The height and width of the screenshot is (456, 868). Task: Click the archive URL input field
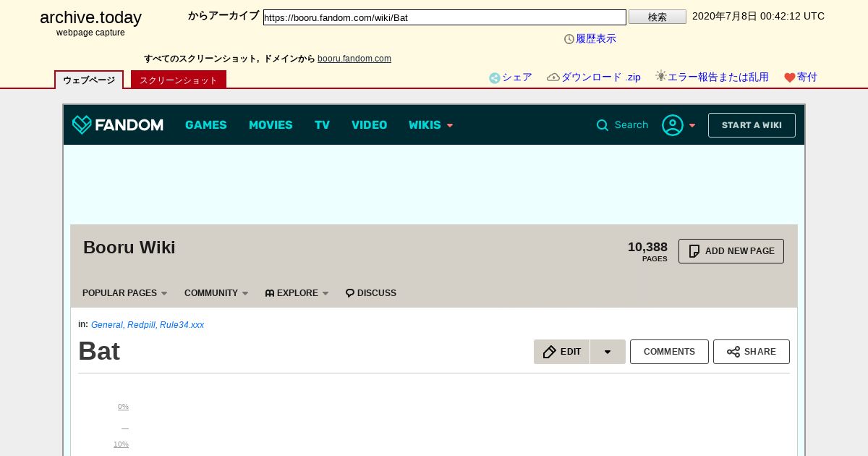(x=445, y=17)
